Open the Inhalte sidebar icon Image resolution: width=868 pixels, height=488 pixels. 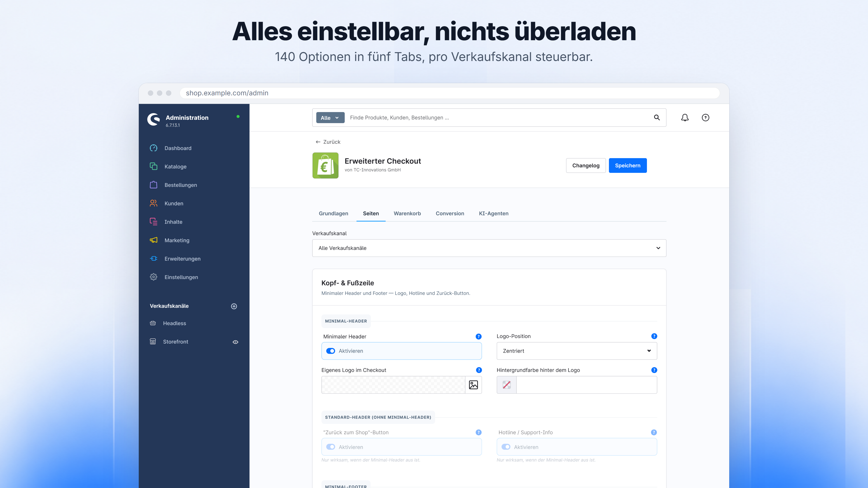(x=154, y=222)
